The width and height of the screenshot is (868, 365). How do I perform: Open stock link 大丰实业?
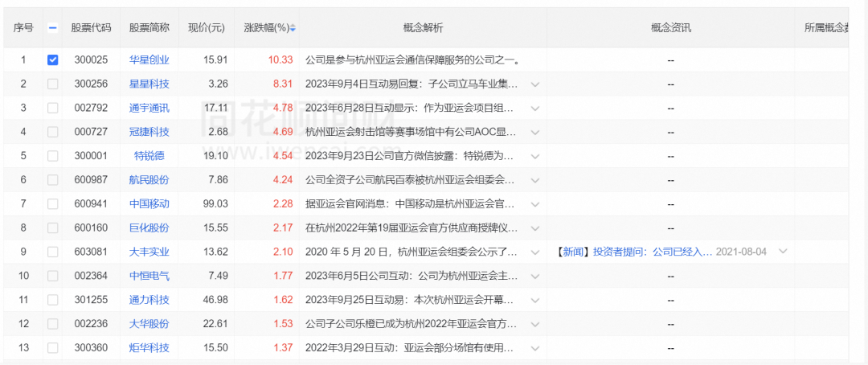tap(149, 252)
